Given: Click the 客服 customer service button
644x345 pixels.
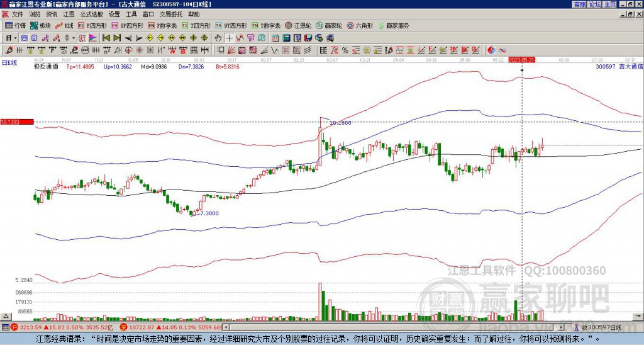Looking at the screenshot, I should (579, 4).
